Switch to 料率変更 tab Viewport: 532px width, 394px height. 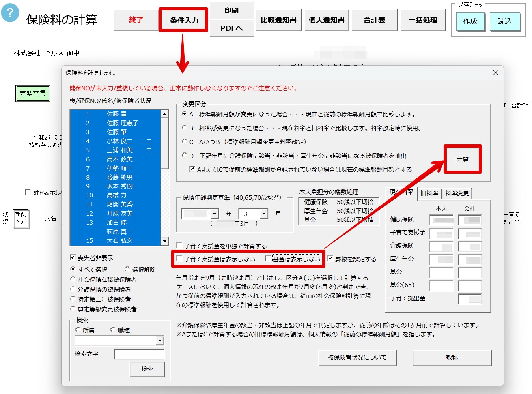(457, 193)
